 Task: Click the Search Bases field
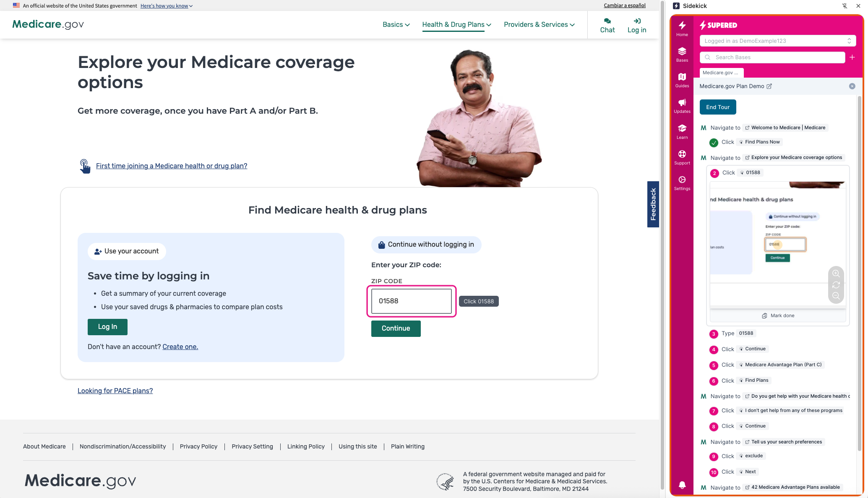click(772, 57)
